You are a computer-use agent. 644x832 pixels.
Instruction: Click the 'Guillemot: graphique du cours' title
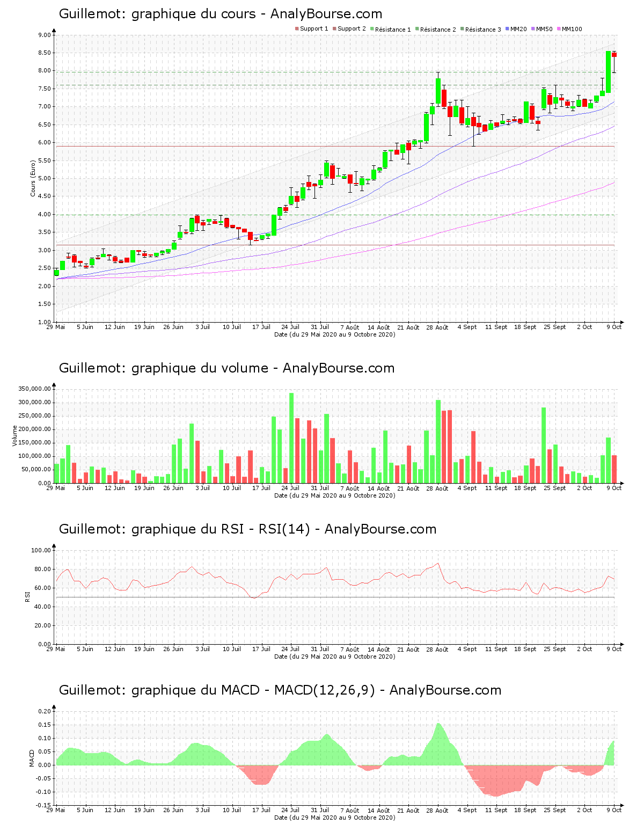pyautogui.click(x=157, y=14)
